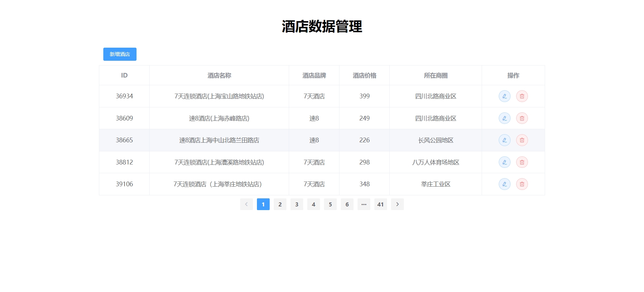Click the 酒店数据管理 page title
Image resolution: width=644 pixels, height=292 pixels.
pos(322,27)
